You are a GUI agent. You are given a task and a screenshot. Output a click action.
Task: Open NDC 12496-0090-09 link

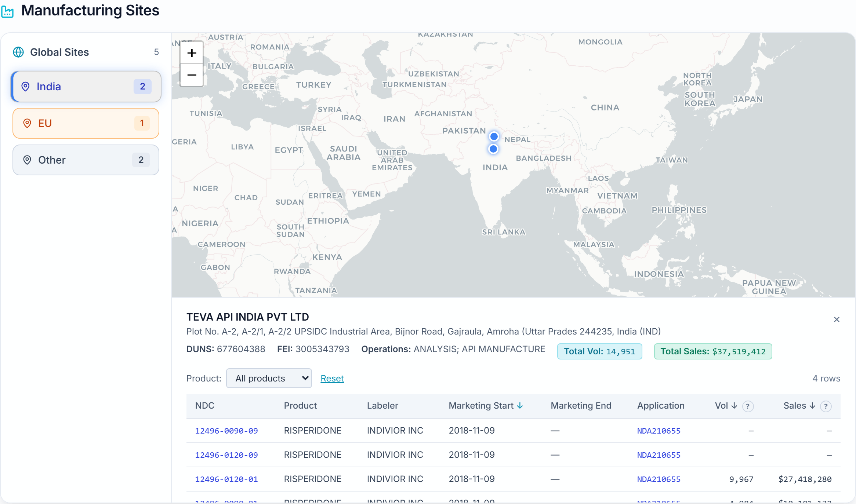[x=226, y=431]
